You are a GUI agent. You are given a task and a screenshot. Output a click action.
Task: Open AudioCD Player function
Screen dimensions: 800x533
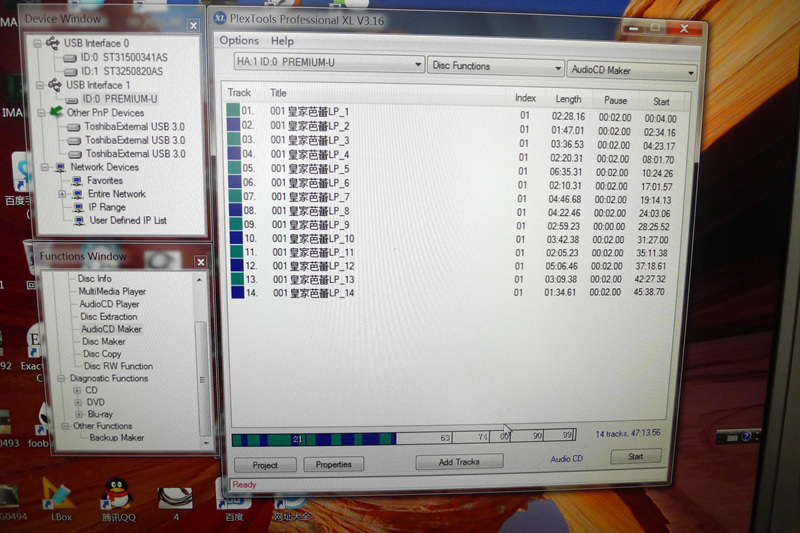(109, 304)
